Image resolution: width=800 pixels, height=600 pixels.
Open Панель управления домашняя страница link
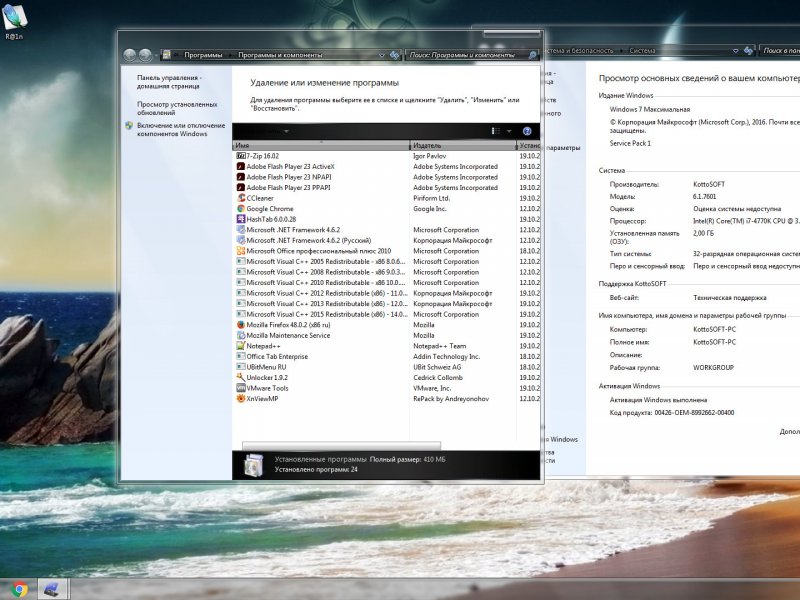click(x=169, y=82)
